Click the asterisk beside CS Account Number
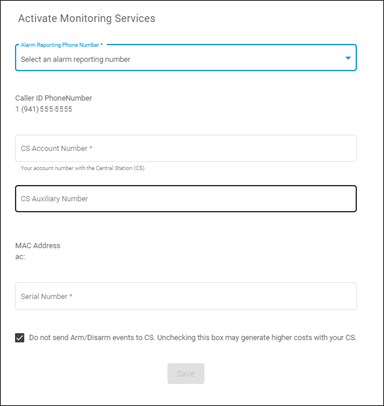This screenshot has width=384, height=406. click(91, 148)
